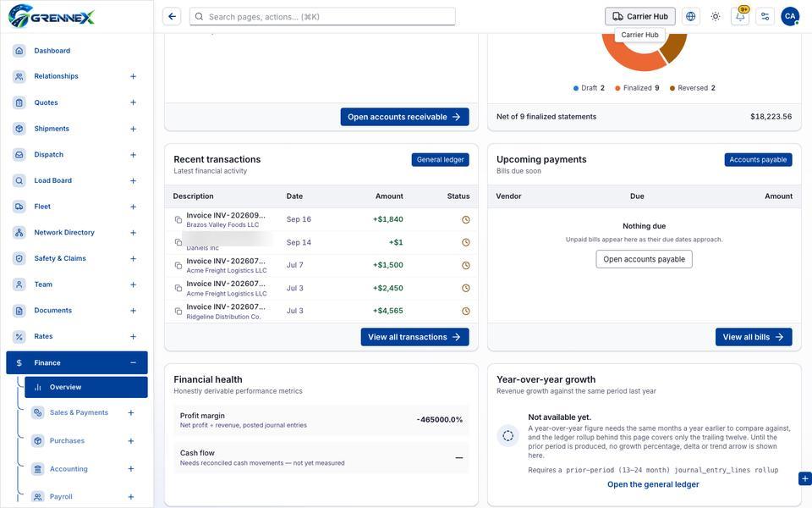
Task: Click the Rates percent icon
Action: coord(19,336)
